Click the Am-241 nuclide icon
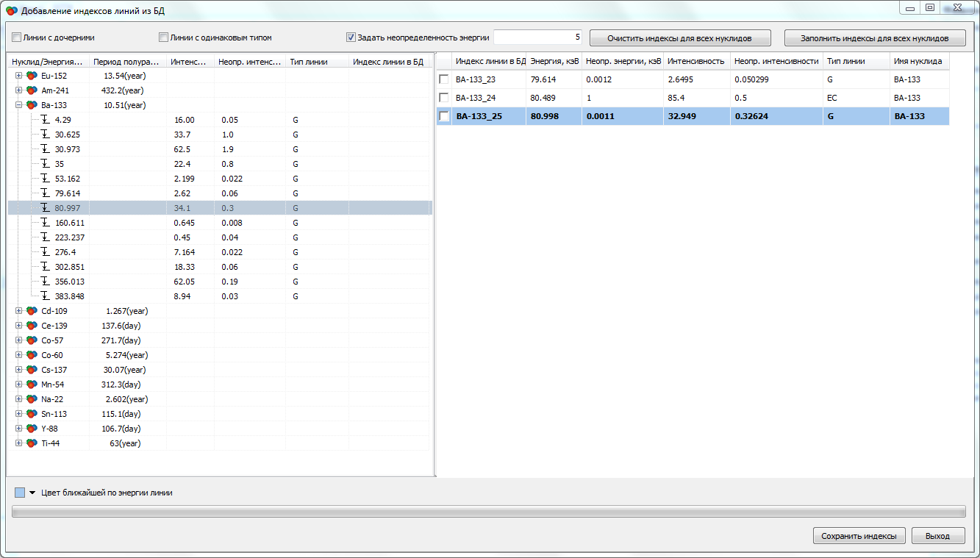 pyautogui.click(x=32, y=90)
